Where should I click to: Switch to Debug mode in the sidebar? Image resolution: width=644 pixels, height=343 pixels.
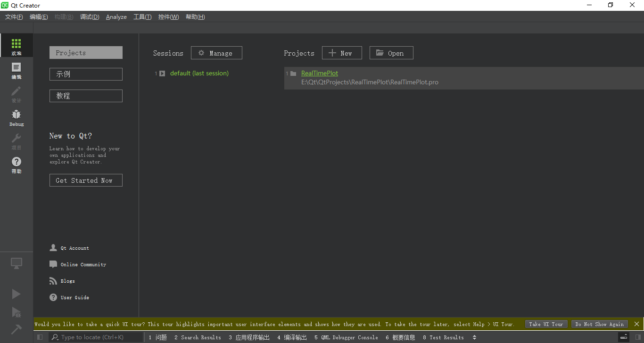point(17,117)
